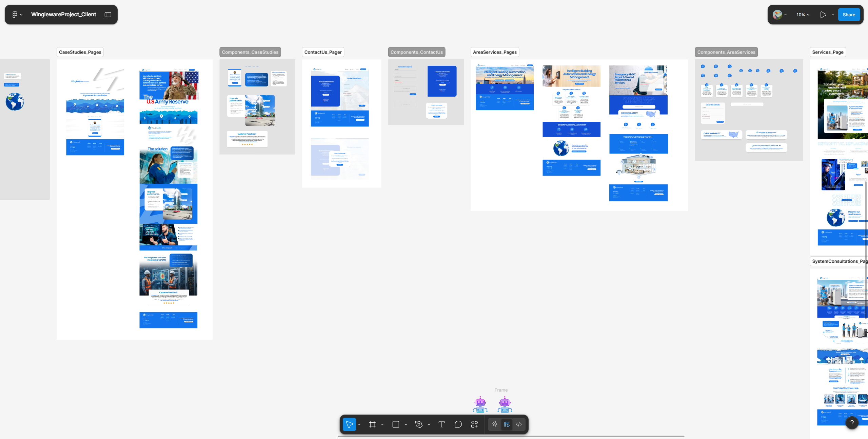Open the Figma main menu
Image resolution: width=868 pixels, height=439 pixels.
click(15, 15)
